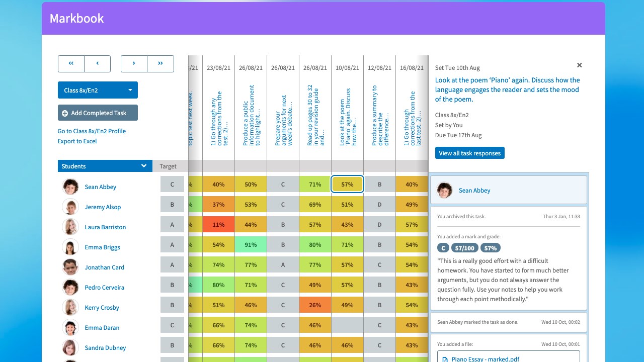Viewport: 644px width, 362px height.
Task: Click Kerry Crosby's avatar
Action: (70, 307)
